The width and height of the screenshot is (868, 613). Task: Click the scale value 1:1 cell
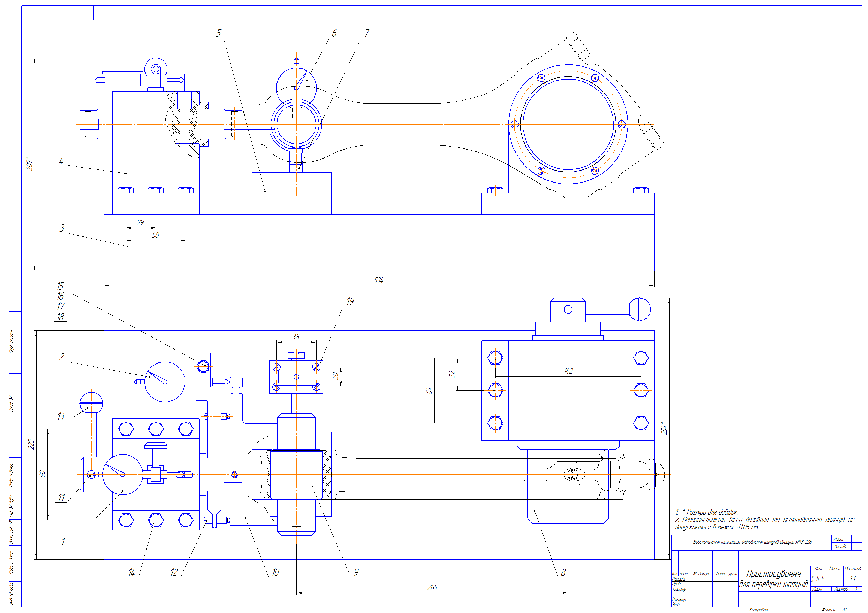(852, 579)
